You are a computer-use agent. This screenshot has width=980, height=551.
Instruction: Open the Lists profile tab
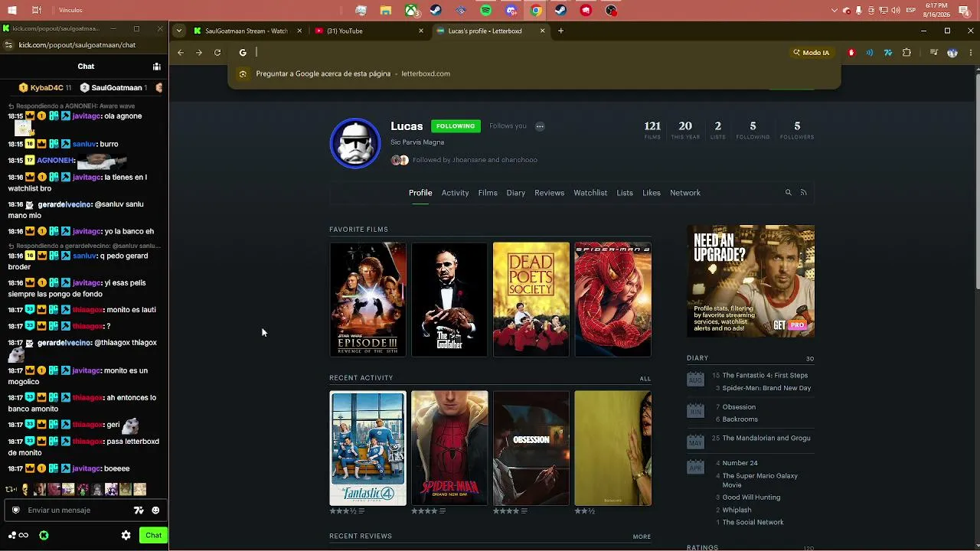(x=625, y=193)
